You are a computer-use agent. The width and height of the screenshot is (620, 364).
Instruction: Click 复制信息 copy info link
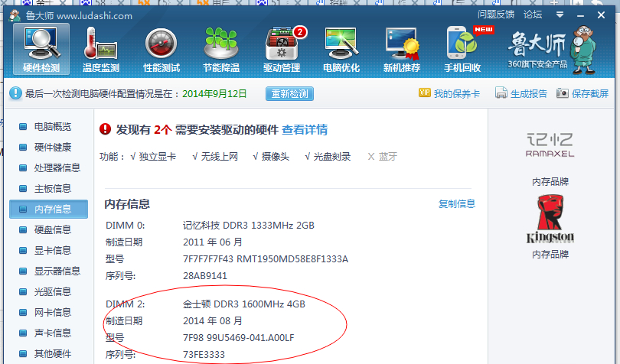[x=457, y=204]
